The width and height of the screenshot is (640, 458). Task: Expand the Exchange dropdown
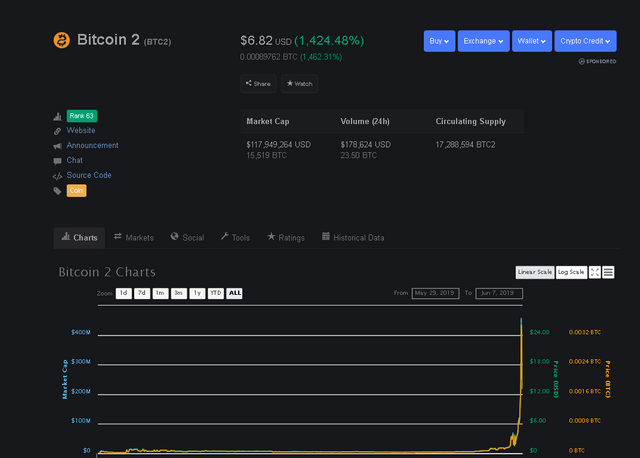[x=484, y=41]
